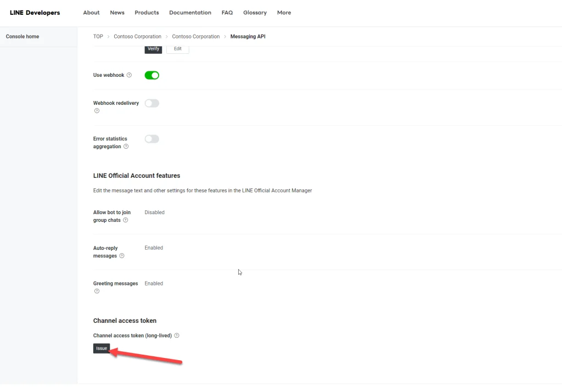Click the LINE Developers logo
The height and width of the screenshot is (392, 562).
click(35, 13)
